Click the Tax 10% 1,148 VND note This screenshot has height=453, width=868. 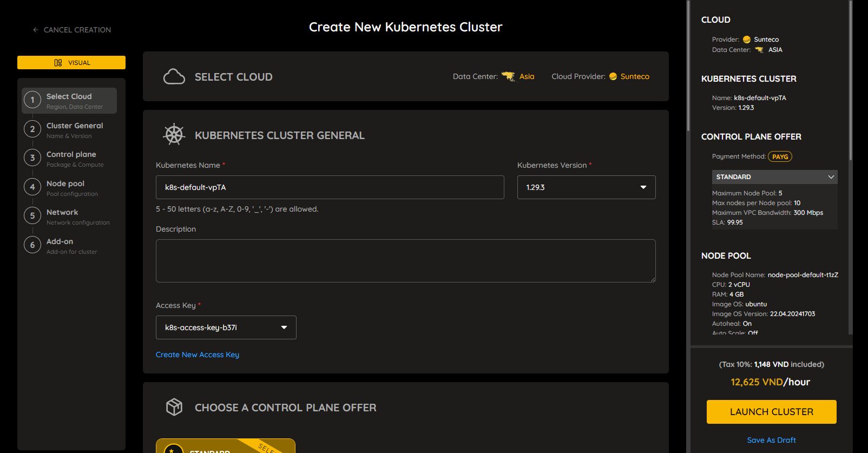click(772, 364)
